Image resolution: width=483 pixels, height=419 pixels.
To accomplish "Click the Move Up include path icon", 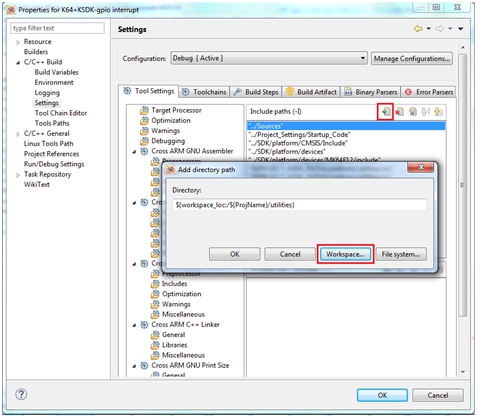I will click(x=426, y=112).
